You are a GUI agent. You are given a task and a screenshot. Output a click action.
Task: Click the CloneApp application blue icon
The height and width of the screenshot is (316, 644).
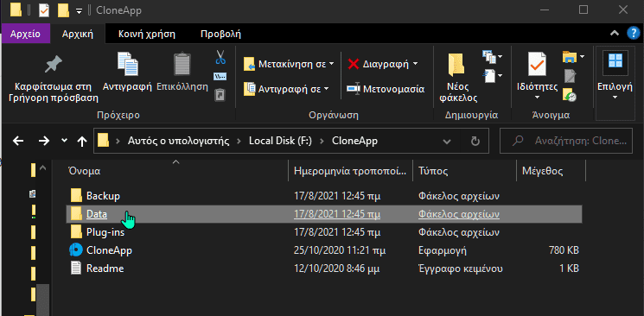76,250
